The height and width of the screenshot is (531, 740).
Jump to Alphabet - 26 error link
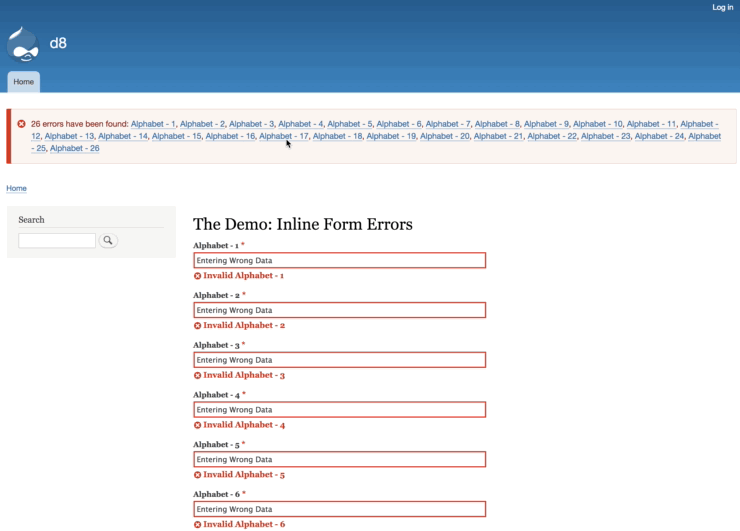click(75, 148)
